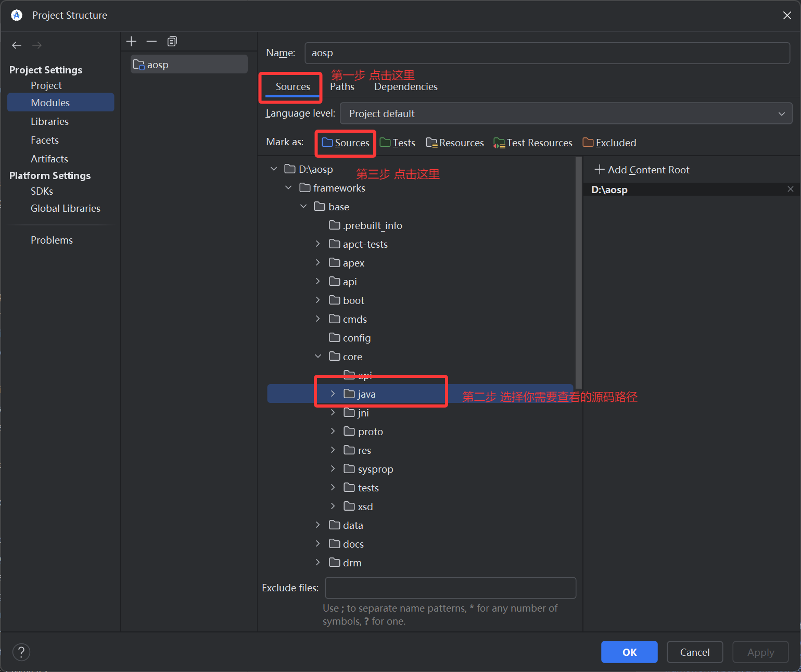Open help with the question mark icon
Screen dimensions: 801x672
pyautogui.click(x=21, y=652)
